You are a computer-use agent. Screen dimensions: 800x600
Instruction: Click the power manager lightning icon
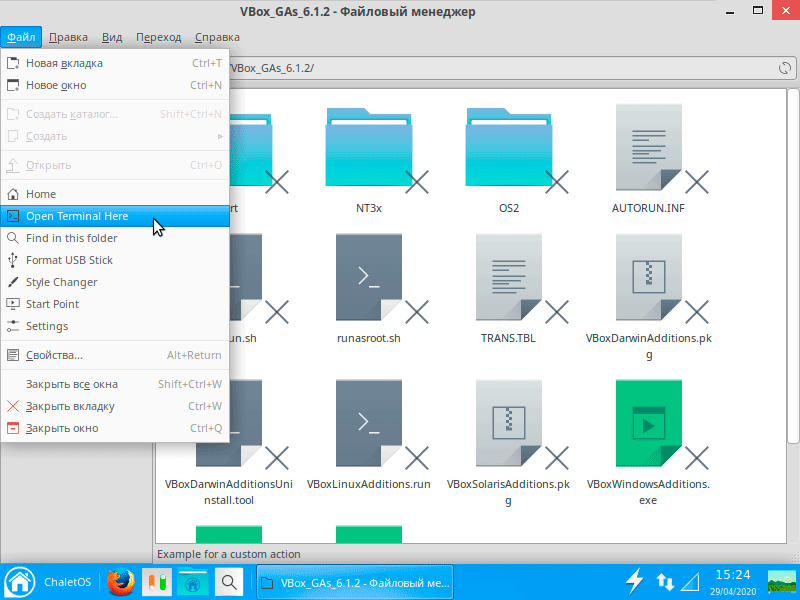coord(634,581)
